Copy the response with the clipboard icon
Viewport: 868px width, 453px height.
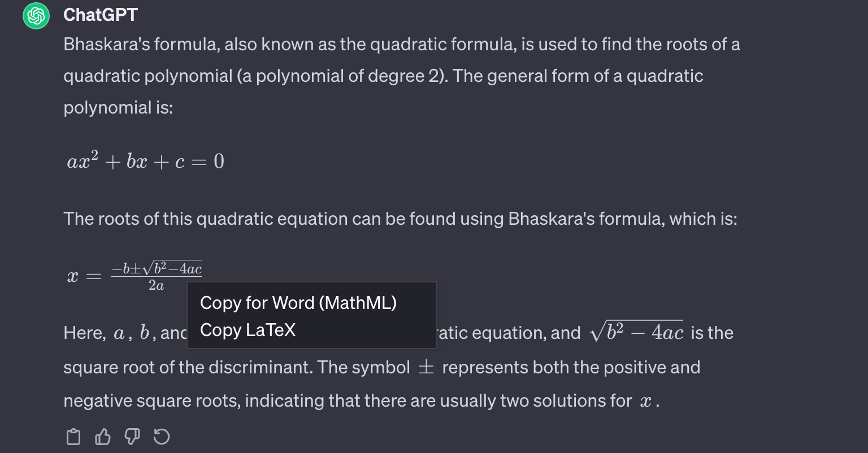[x=73, y=437]
